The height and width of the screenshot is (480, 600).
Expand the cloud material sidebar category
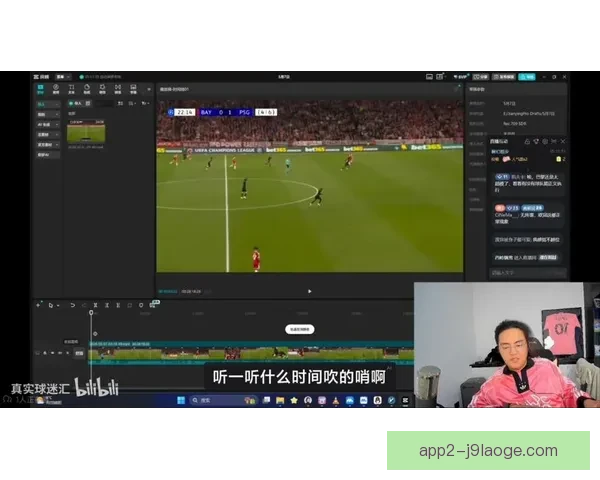pyautogui.click(x=48, y=135)
